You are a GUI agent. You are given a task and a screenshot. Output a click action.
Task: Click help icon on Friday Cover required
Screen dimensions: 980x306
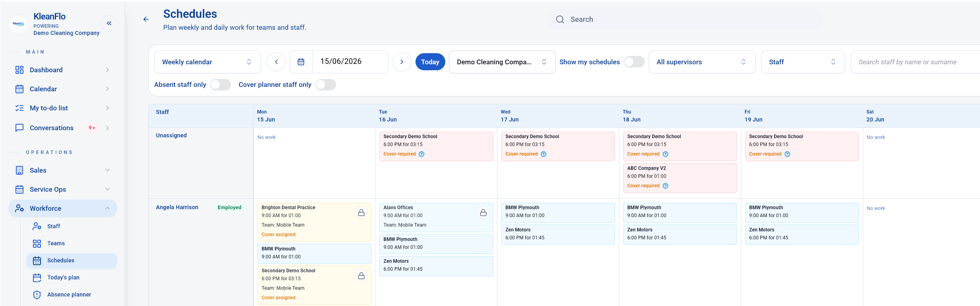pyautogui.click(x=787, y=154)
